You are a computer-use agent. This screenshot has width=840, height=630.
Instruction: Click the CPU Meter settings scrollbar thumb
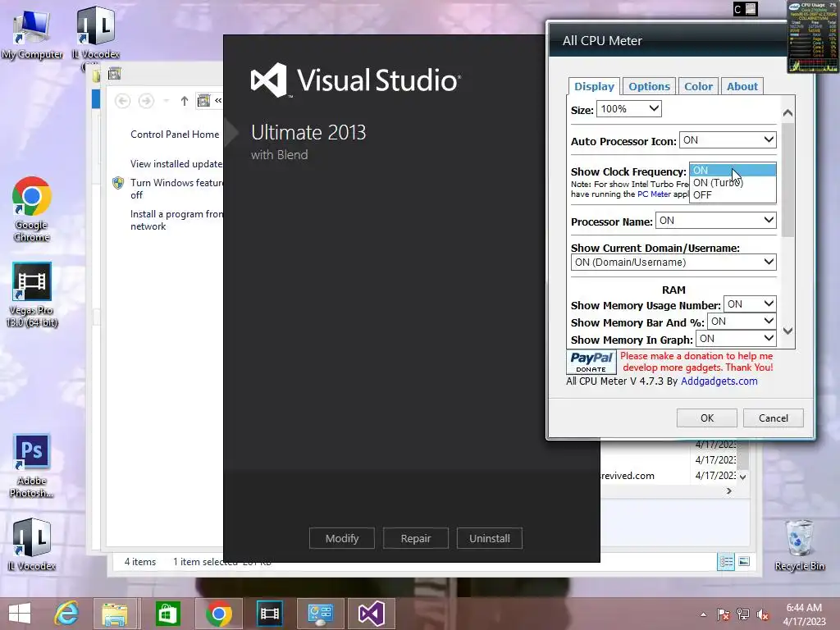[x=787, y=180]
